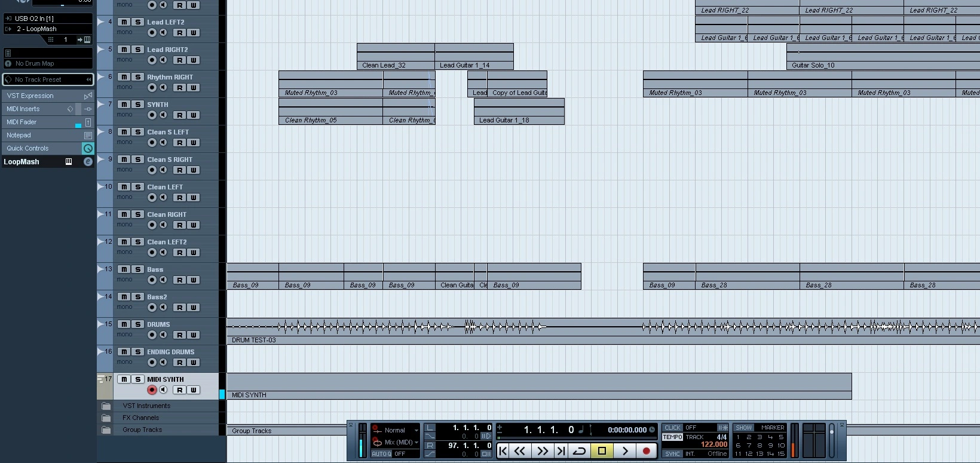Enable read automation on Bass2 track

(x=179, y=308)
